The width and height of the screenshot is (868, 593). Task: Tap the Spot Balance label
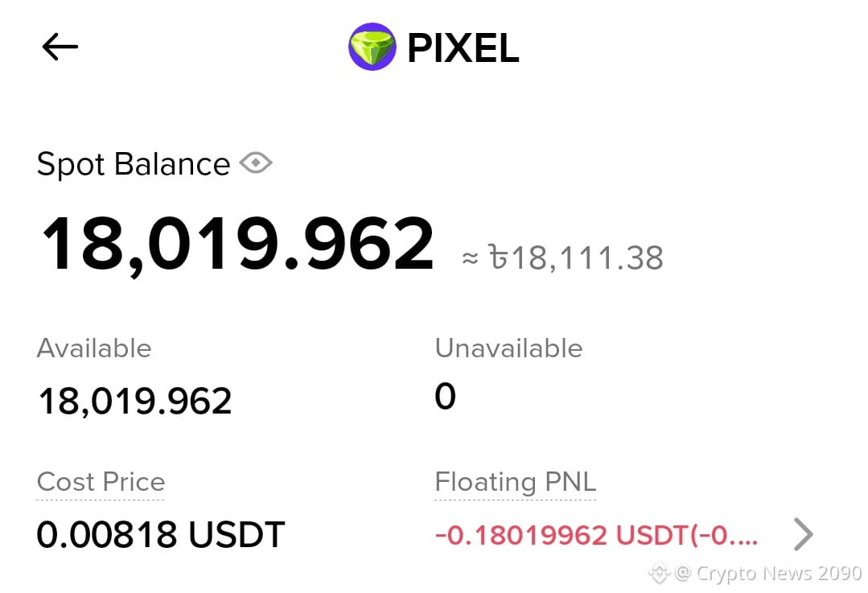(x=134, y=164)
